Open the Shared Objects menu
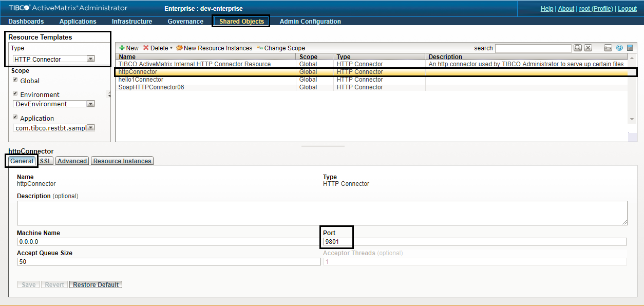The image size is (644, 306). tap(241, 22)
